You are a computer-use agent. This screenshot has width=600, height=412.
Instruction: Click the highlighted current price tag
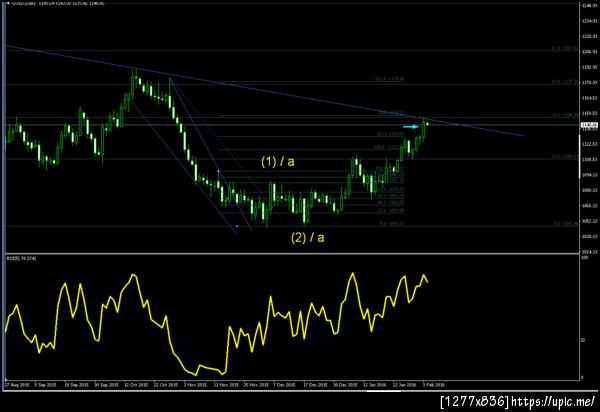[589, 125]
